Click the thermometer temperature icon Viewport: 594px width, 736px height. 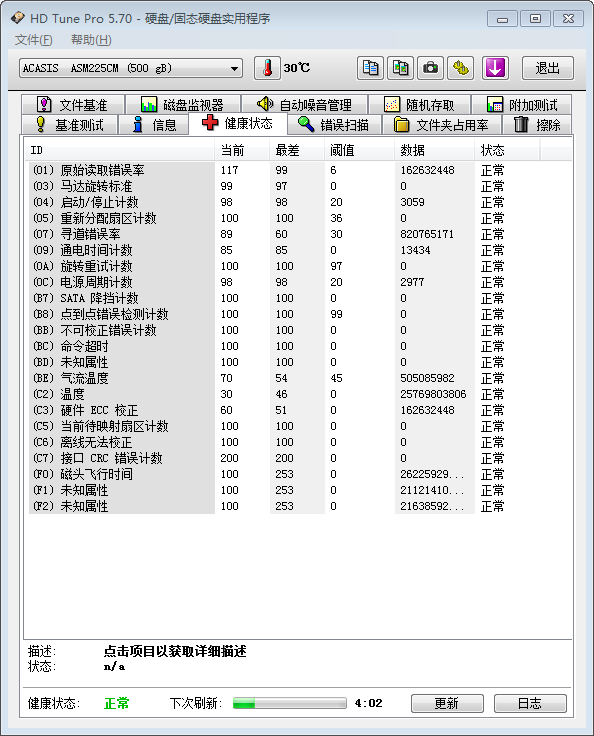pyautogui.click(x=267, y=68)
